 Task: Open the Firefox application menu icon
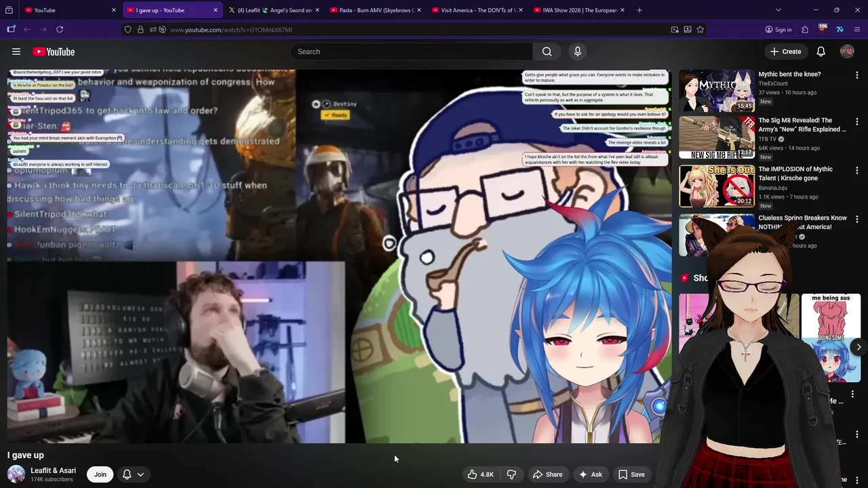tap(857, 29)
